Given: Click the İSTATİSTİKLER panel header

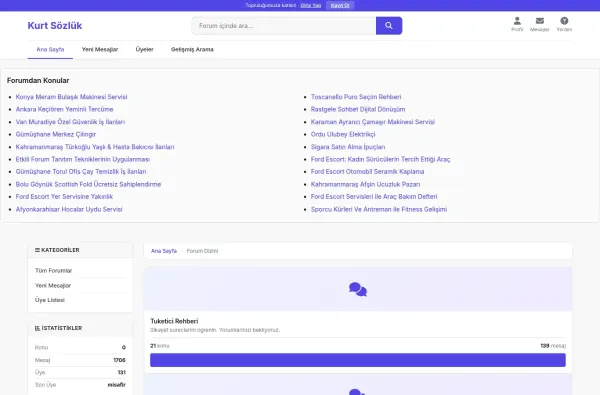Looking at the screenshot, I should (80, 328).
